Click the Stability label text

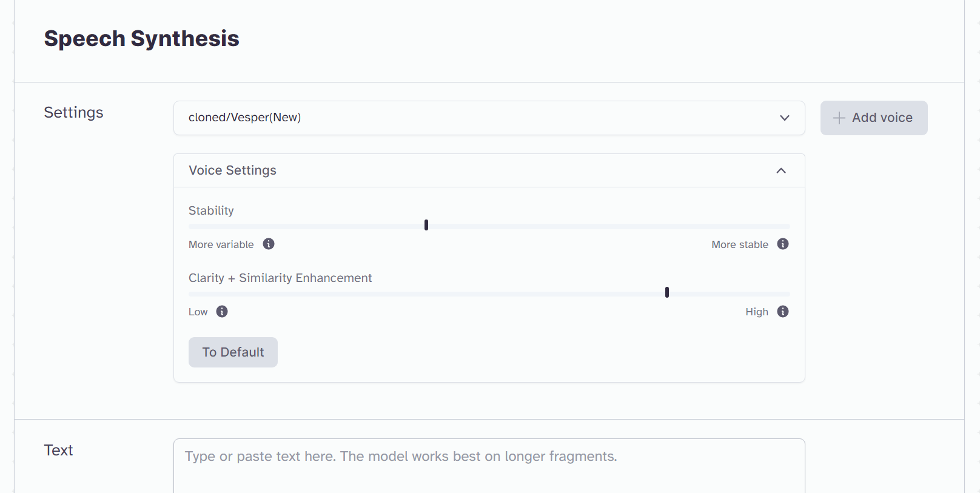(211, 210)
